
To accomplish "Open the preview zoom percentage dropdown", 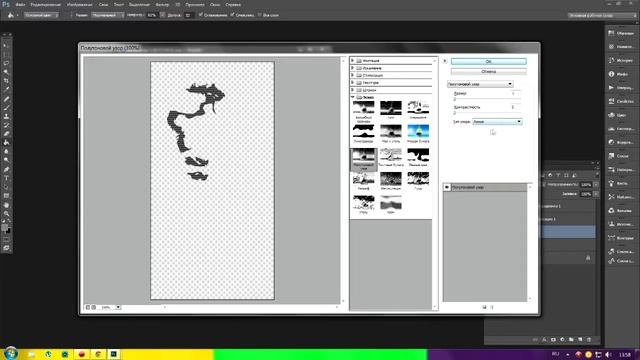I will [x=118, y=307].
